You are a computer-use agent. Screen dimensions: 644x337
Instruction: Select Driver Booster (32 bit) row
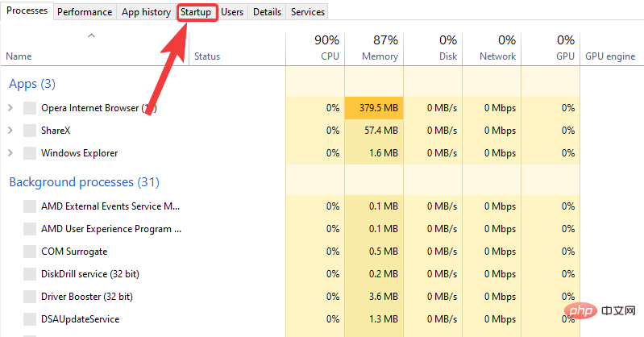point(87,297)
